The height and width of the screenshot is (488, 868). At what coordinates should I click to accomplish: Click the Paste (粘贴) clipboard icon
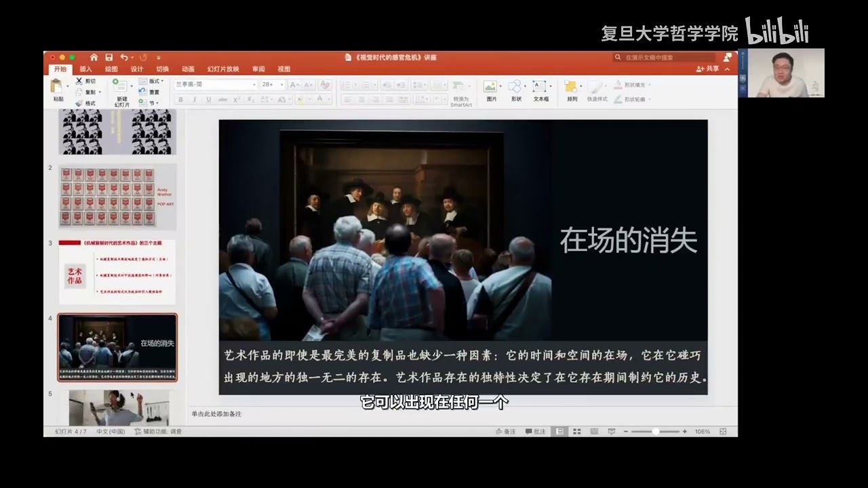point(57,86)
